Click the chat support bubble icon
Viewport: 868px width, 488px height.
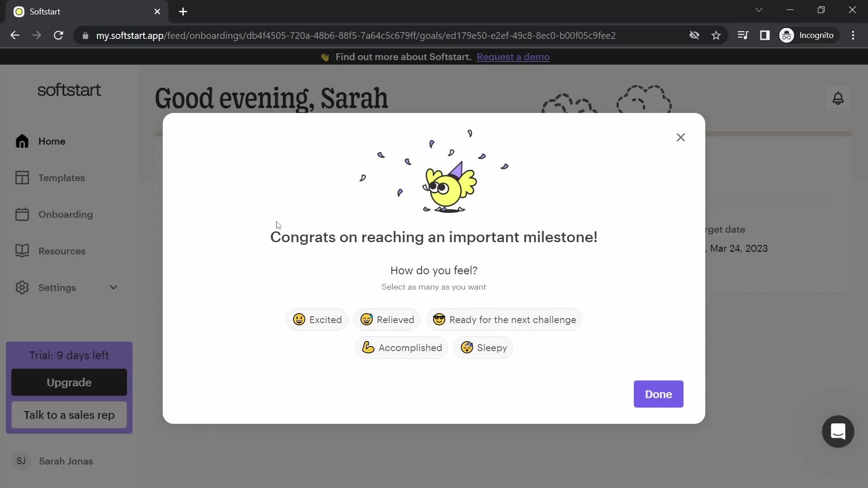[838, 432]
